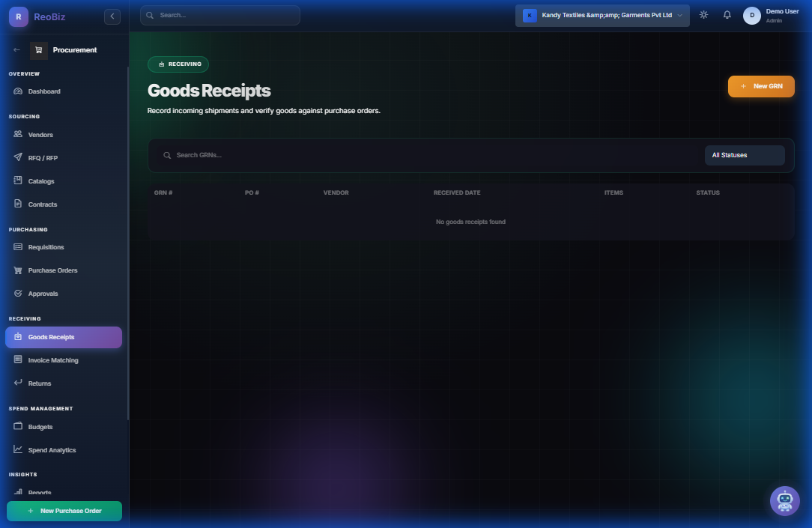
Task: Open the All Statuses filter dropdown
Action: click(x=745, y=155)
